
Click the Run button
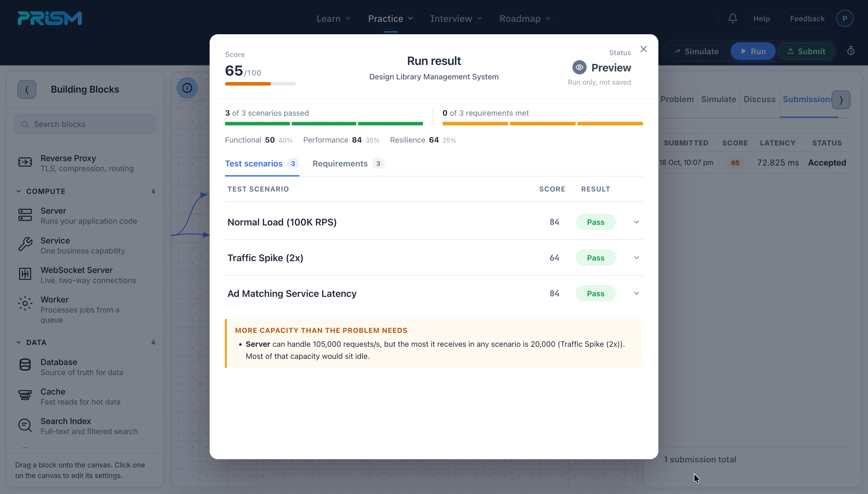coord(753,51)
